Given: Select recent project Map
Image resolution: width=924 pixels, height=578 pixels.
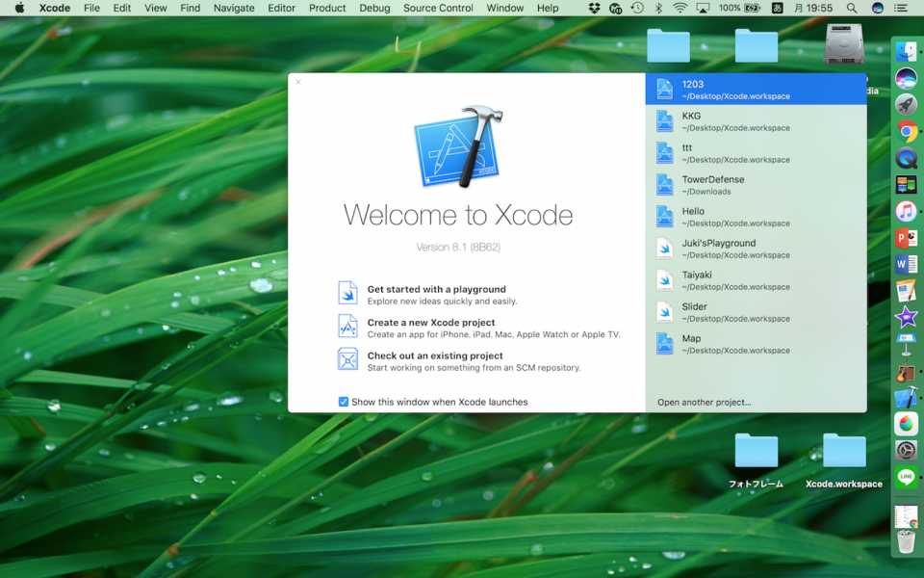Looking at the screenshot, I should (757, 344).
